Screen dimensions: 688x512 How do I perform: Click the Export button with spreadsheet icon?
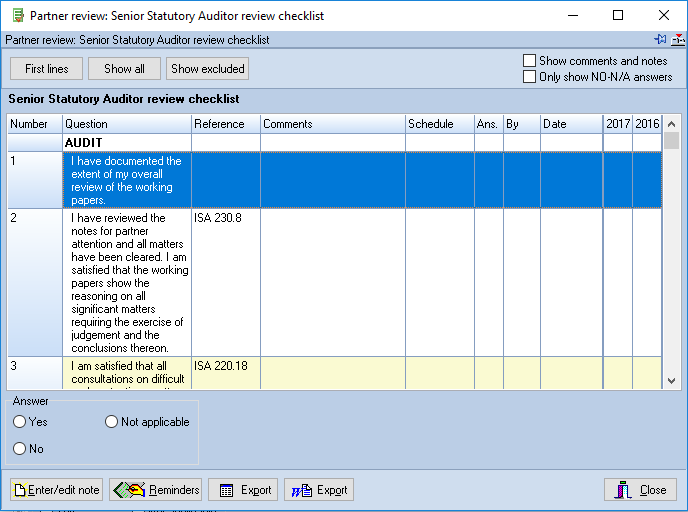click(x=243, y=490)
